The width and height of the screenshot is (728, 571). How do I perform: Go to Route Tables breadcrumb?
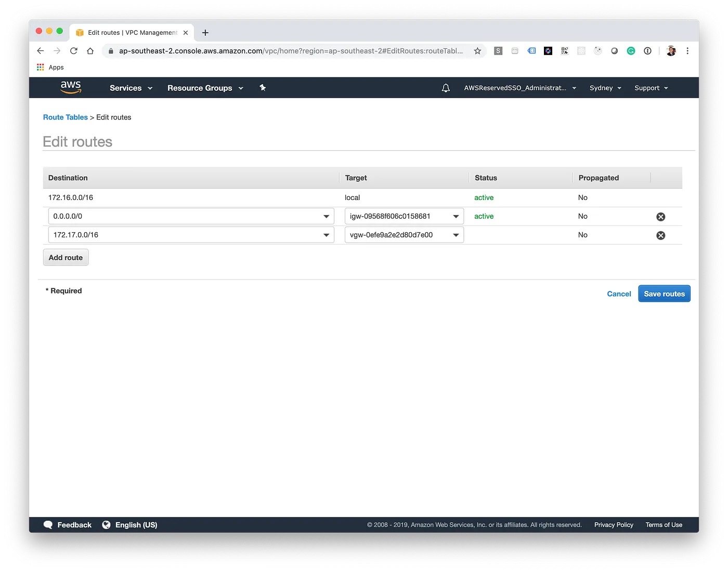pos(66,117)
